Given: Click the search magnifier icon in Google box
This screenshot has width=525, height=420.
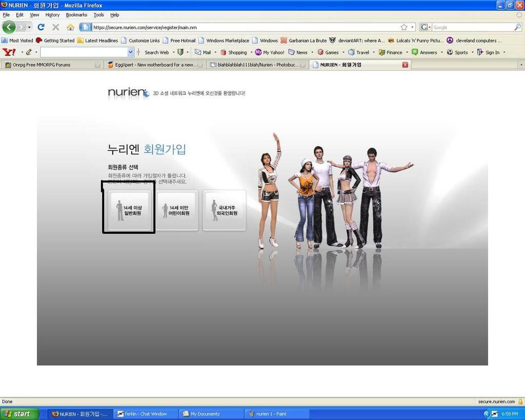Looking at the screenshot, I should pyautogui.click(x=518, y=27).
